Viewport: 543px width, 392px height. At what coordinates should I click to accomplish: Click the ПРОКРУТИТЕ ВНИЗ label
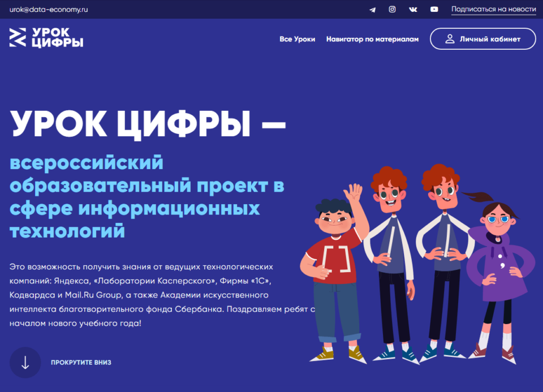coord(81,363)
